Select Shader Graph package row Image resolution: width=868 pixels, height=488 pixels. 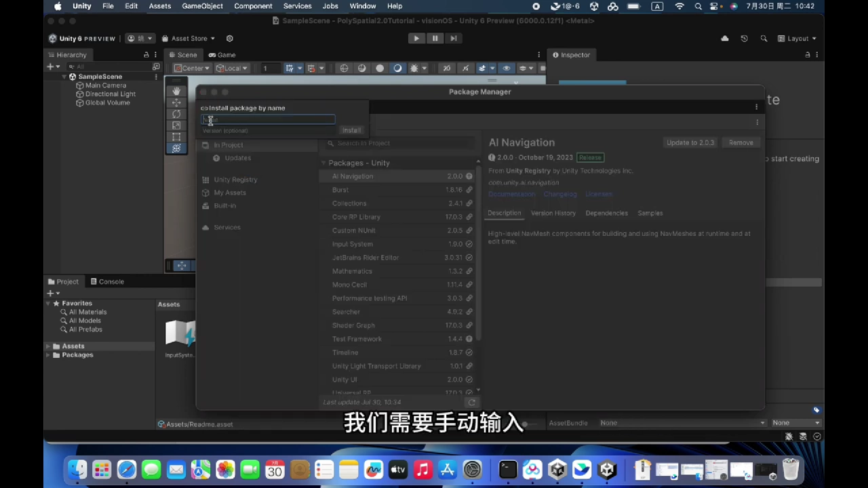[x=401, y=325]
